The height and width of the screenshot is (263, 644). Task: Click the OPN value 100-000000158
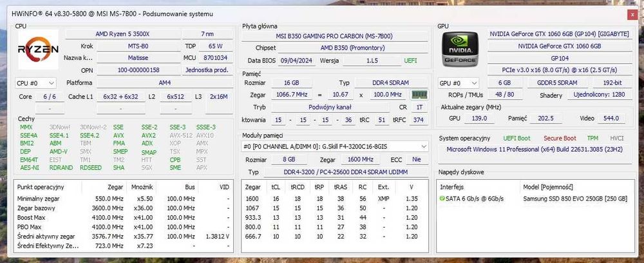coord(138,70)
